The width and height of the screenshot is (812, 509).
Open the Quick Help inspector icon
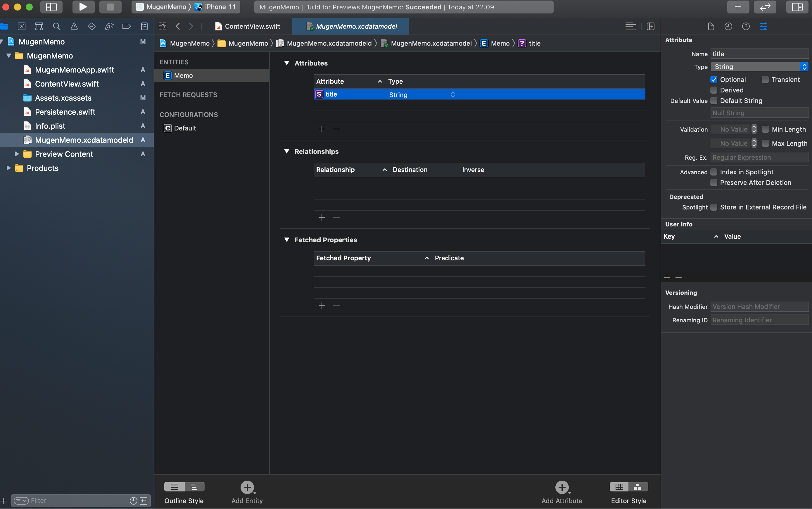(x=746, y=26)
